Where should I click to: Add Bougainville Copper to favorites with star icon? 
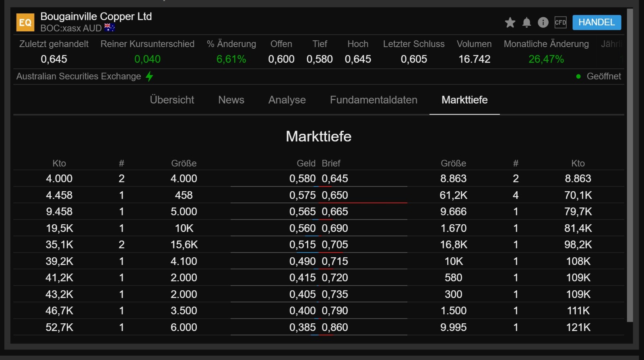point(510,23)
